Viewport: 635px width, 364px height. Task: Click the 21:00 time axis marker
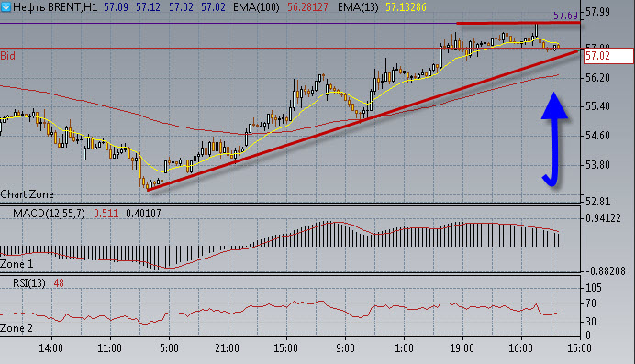[228, 348]
